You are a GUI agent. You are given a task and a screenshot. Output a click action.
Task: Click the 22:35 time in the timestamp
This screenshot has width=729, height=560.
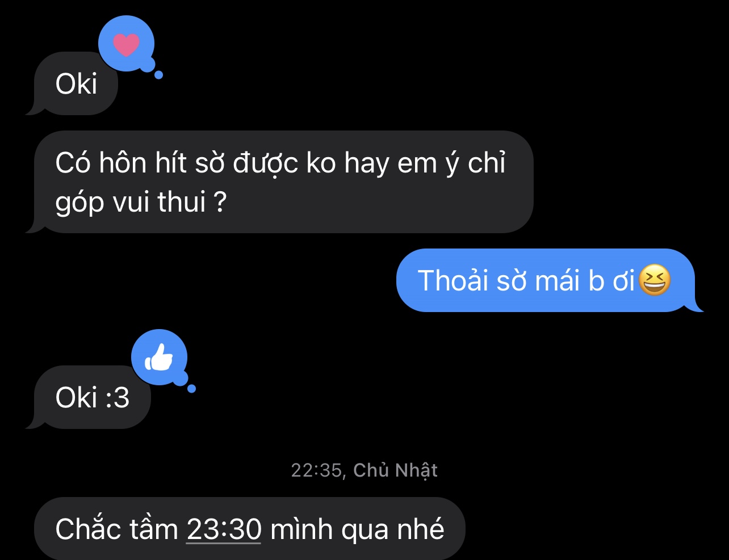[x=317, y=470]
